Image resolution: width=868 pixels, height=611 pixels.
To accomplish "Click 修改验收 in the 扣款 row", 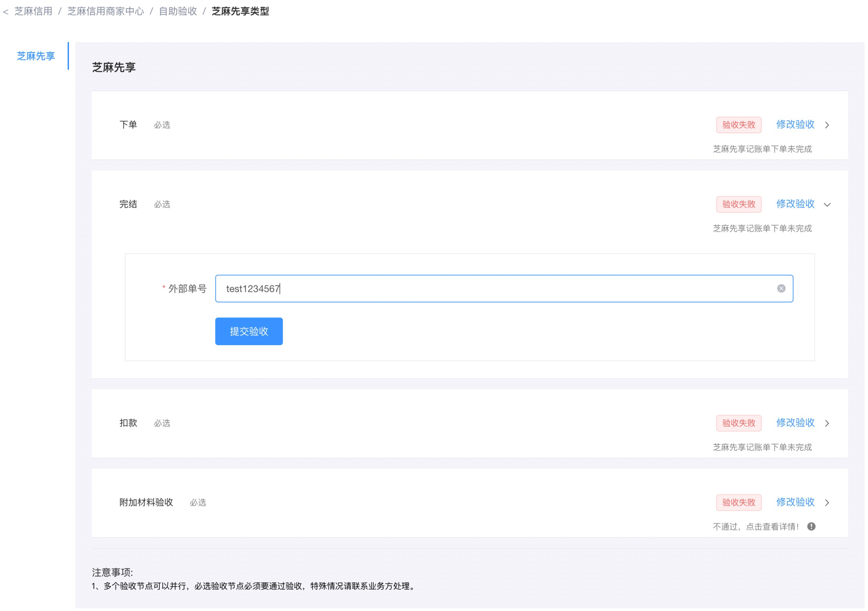I will click(795, 423).
